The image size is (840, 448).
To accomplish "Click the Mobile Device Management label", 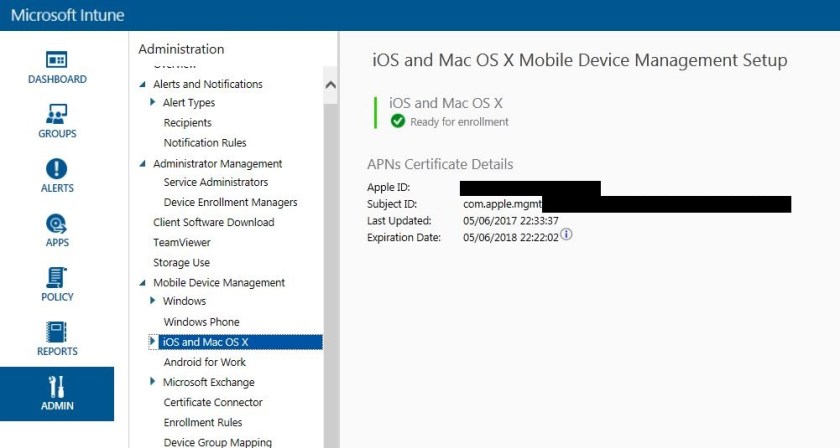I will click(219, 282).
